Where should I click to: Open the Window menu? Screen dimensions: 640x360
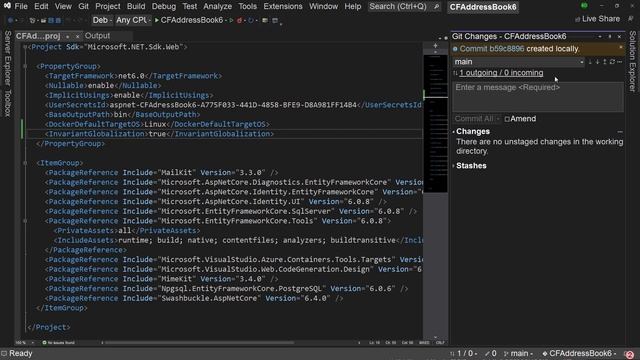coord(323,7)
